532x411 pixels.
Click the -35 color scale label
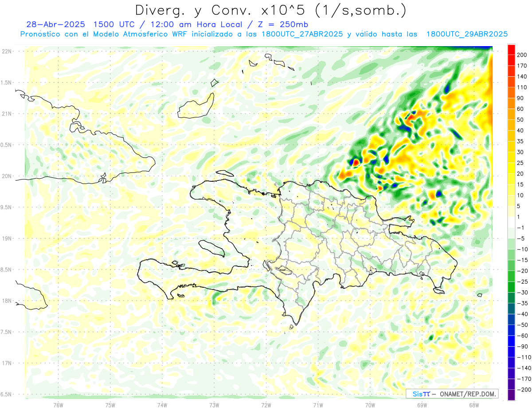pos(522,303)
